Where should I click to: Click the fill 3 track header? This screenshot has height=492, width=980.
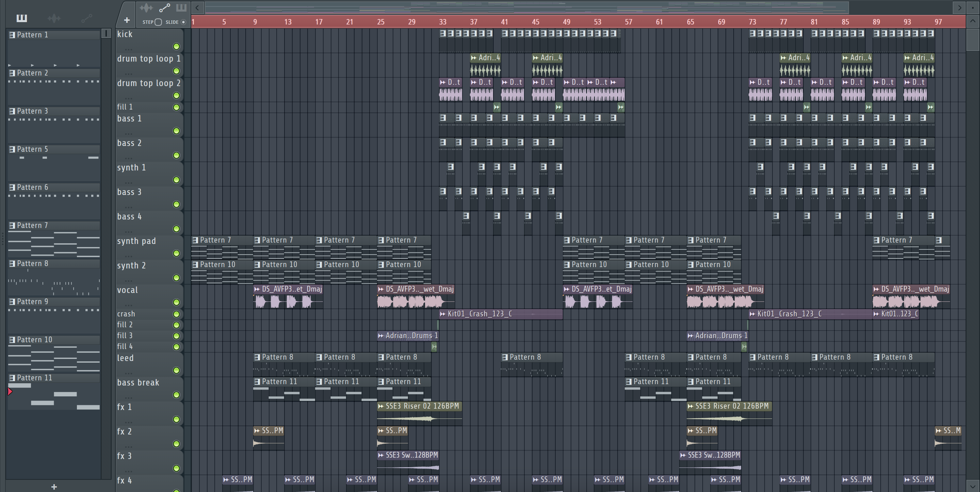(149, 336)
